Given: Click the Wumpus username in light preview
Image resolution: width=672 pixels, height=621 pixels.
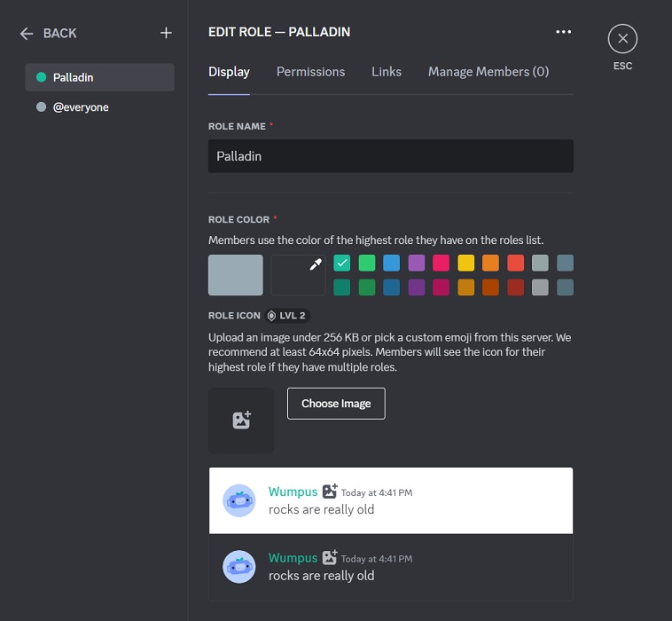Looking at the screenshot, I should [x=293, y=491].
